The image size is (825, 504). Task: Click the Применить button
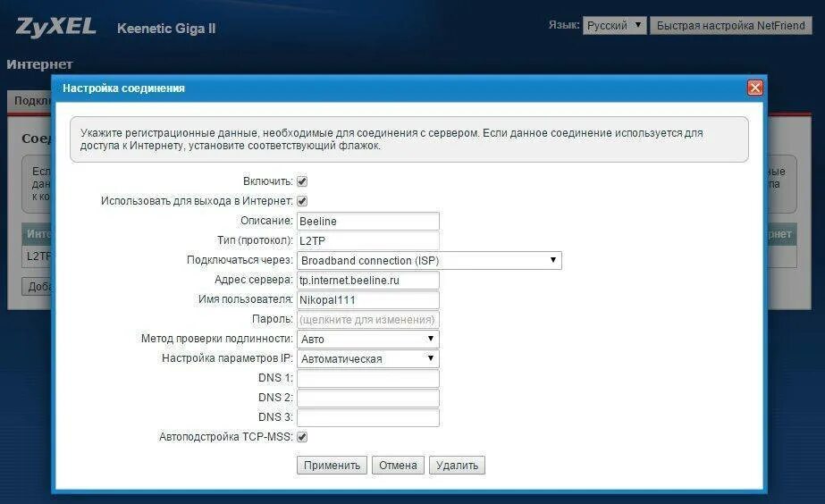pyautogui.click(x=332, y=465)
